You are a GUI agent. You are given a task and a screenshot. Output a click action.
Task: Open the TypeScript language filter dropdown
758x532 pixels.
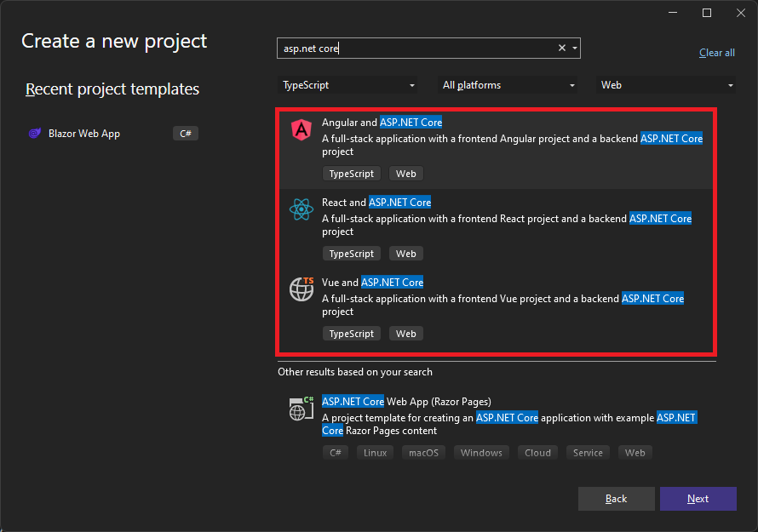click(347, 85)
